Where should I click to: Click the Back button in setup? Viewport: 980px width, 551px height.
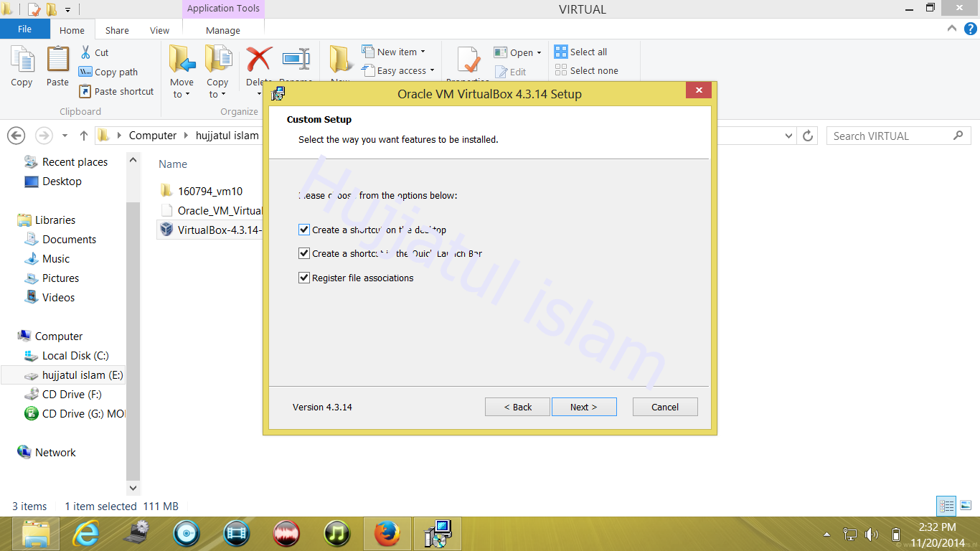(x=517, y=407)
